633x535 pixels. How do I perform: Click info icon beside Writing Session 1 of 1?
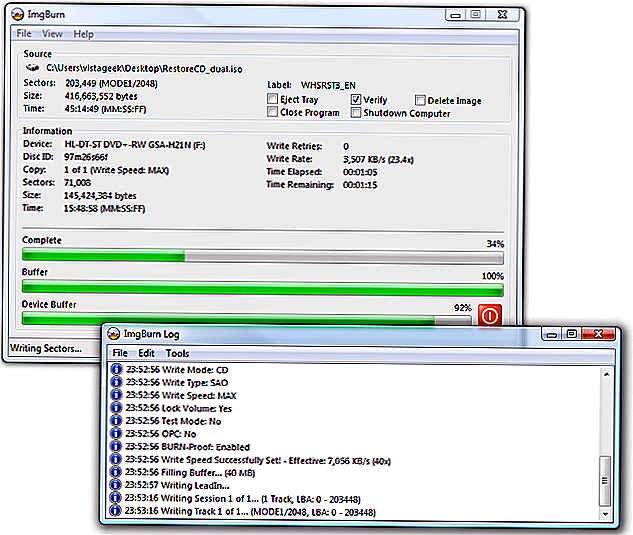tap(116, 498)
